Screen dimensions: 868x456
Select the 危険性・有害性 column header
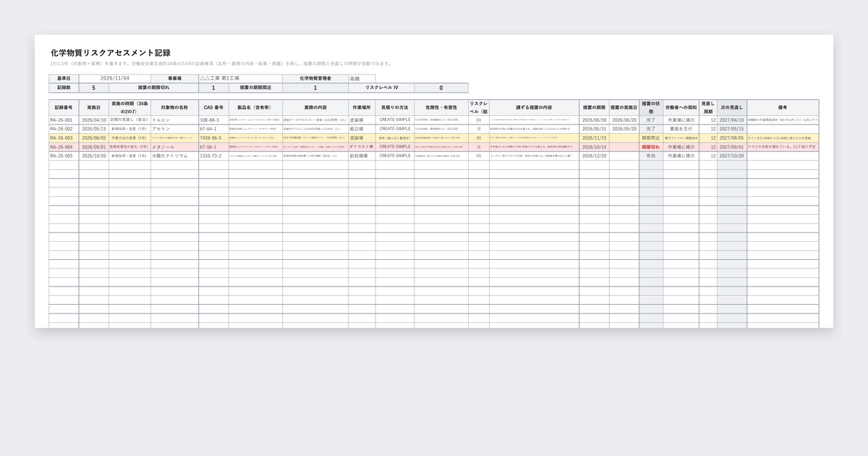pos(441,107)
